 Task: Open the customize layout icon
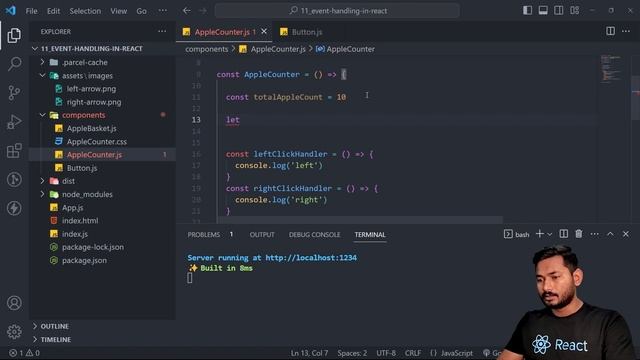(x=575, y=11)
